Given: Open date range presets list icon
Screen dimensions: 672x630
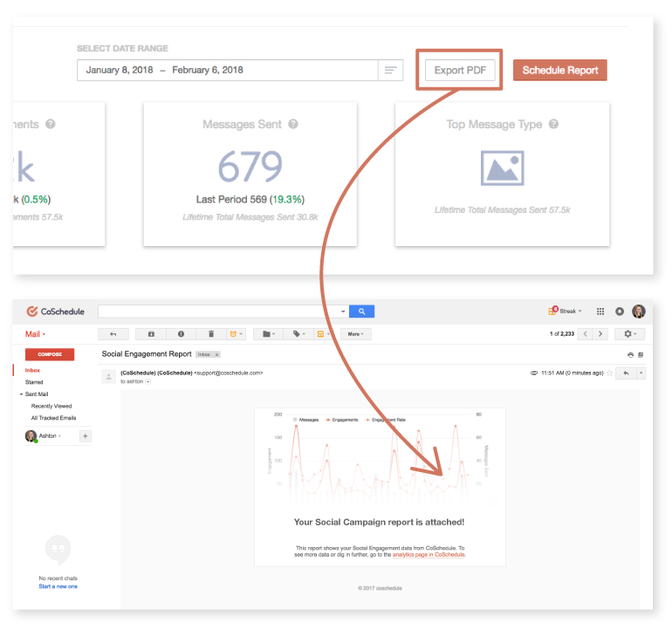Looking at the screenshot, I should tap(390, 70).
